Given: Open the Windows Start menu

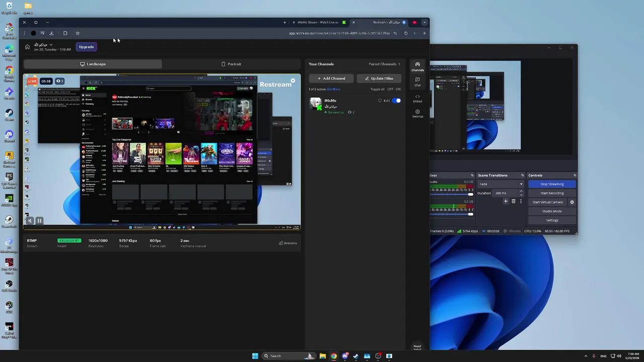Looking at the screenshot, I should (255, 356).
